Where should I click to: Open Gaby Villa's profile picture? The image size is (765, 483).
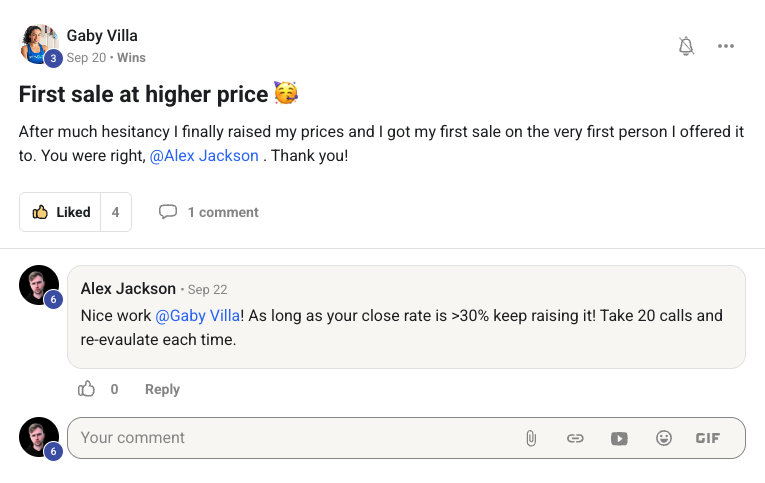tap(38, 44)
